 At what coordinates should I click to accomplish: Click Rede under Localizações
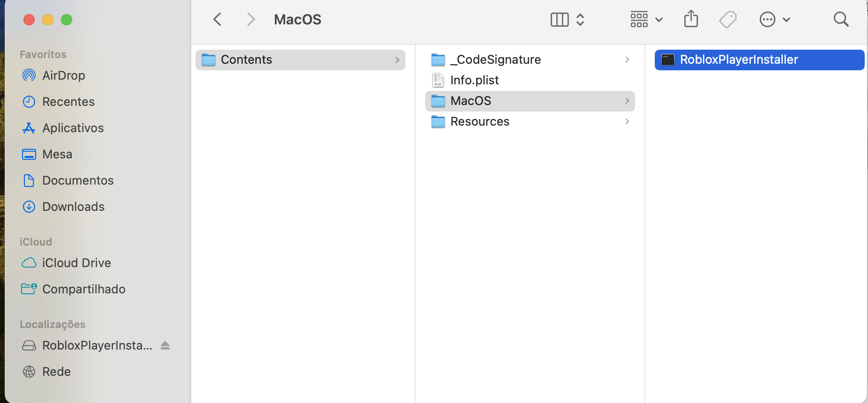[56, 372]
